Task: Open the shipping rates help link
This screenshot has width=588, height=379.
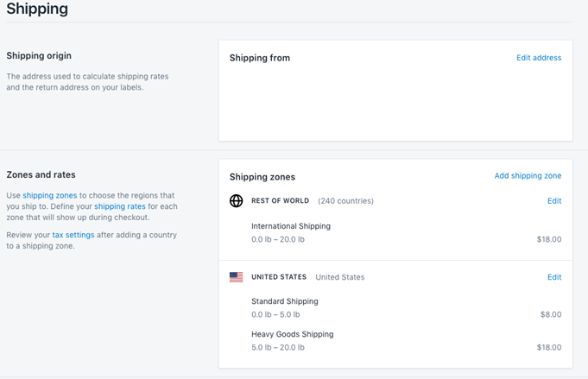Action: (x=120, y=207)
